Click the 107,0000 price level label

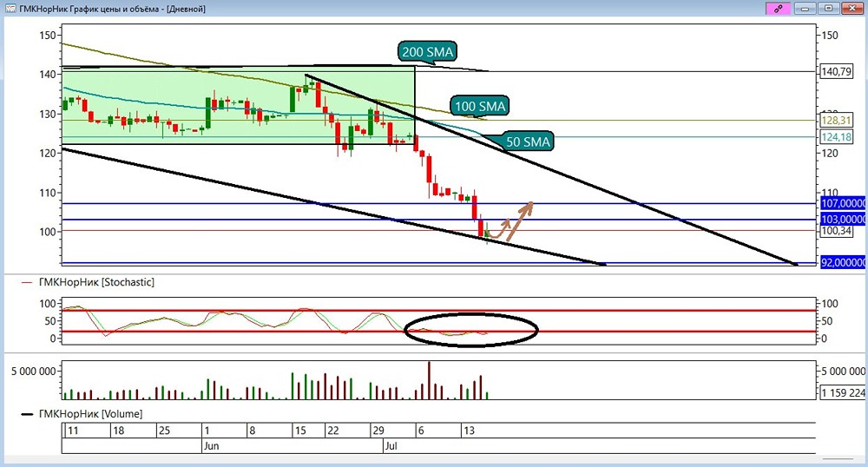click(843, 203)
